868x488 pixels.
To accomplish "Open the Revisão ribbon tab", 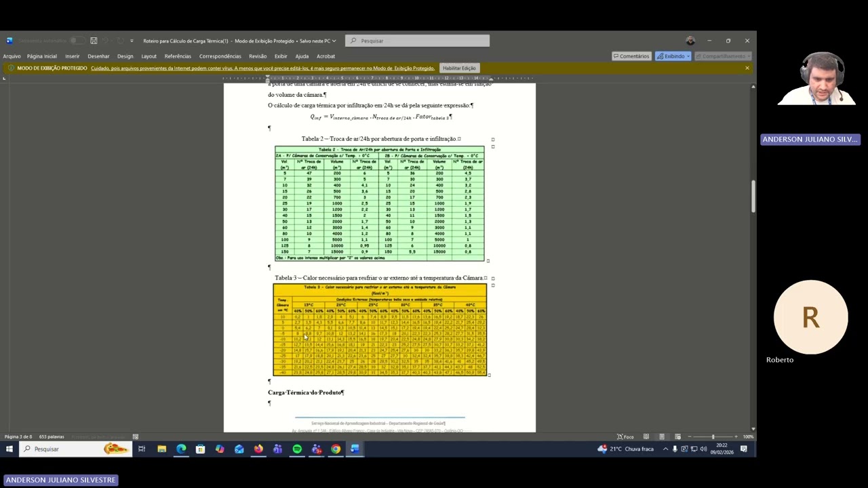I will click(258, 56).
